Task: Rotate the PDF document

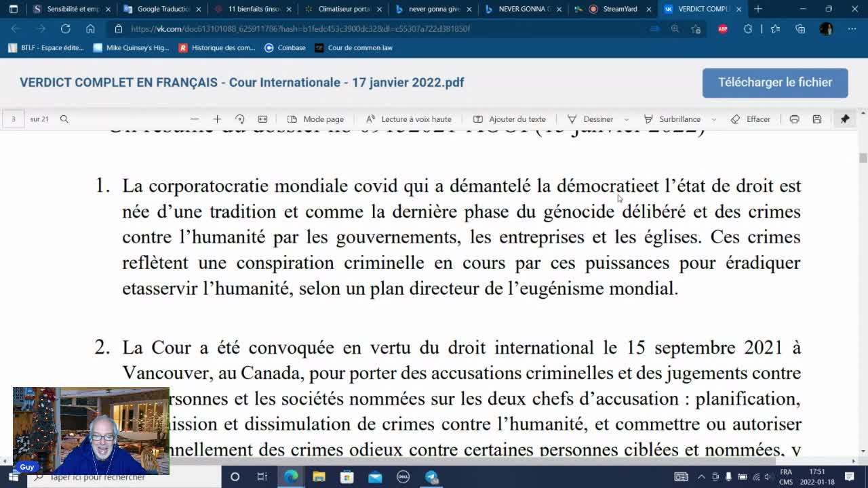Action: (239, 119)
